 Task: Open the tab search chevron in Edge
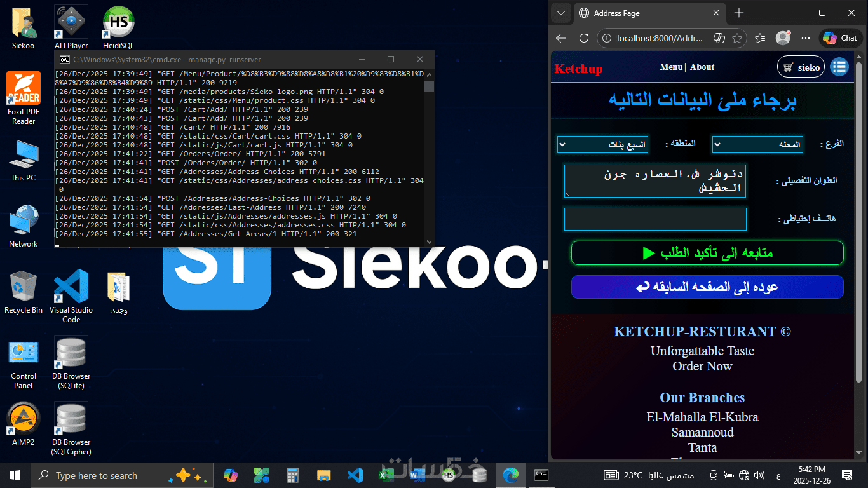point(560,13)
